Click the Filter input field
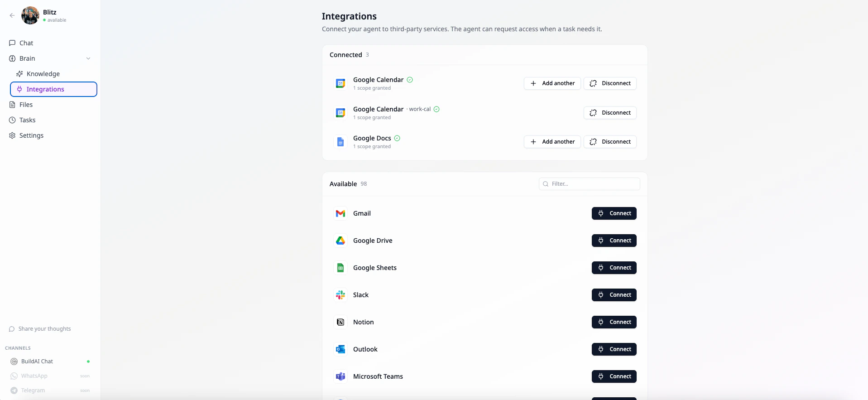The height and width of the screenshot is (400, 868). click(589, 184)
